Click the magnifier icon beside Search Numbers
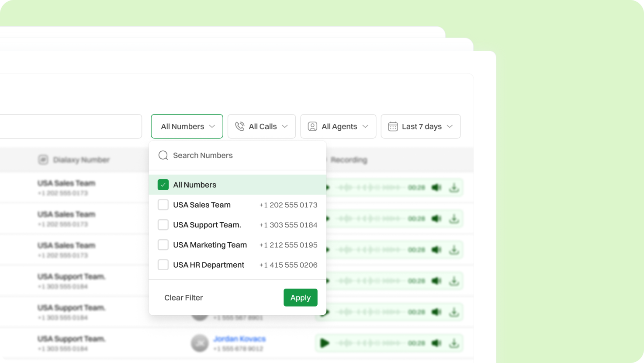The image size is (644, 363). click(163, 155)
